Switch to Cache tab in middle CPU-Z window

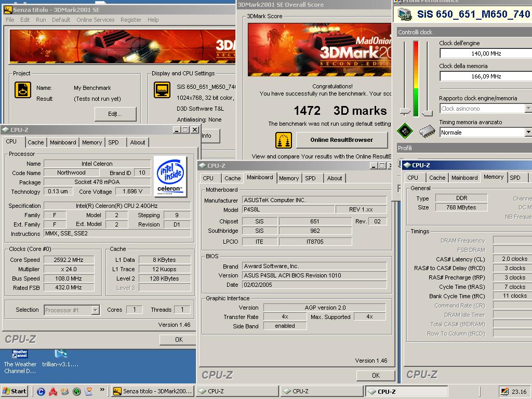pyautogui.click(x=232, y=178)
